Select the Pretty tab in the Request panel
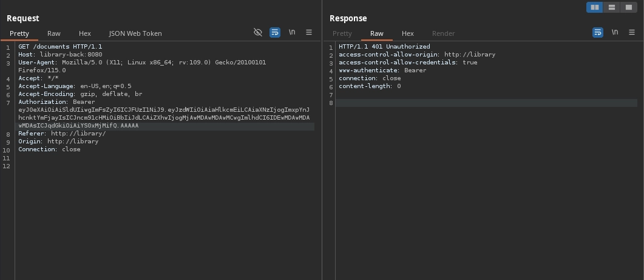The image size is (644, 280). tap(19, 33)
